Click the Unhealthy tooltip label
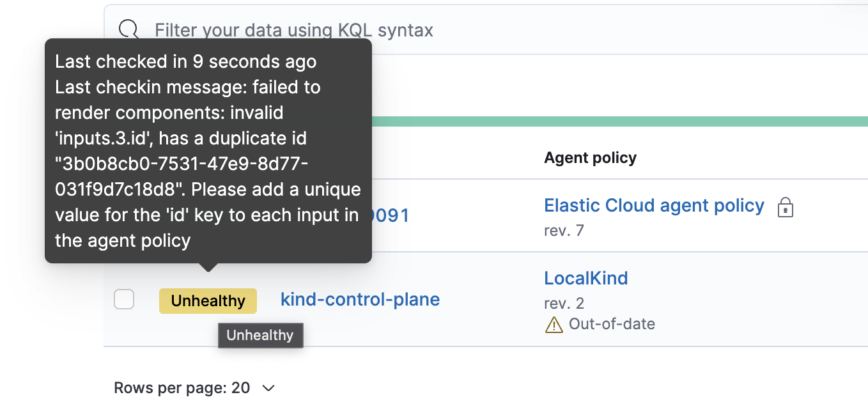The width and height of the screenshot is (868, 404). point(260,335)
